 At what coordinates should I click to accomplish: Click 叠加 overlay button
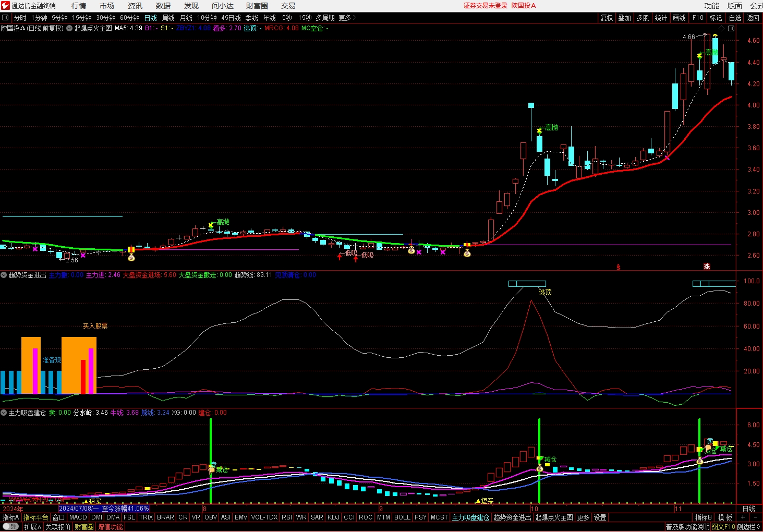pos(625,18)
